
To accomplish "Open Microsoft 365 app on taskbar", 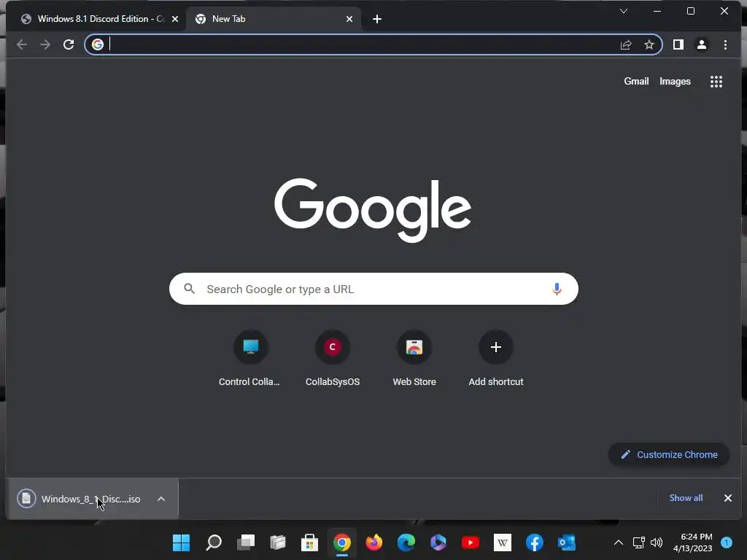I will (438, 542).
